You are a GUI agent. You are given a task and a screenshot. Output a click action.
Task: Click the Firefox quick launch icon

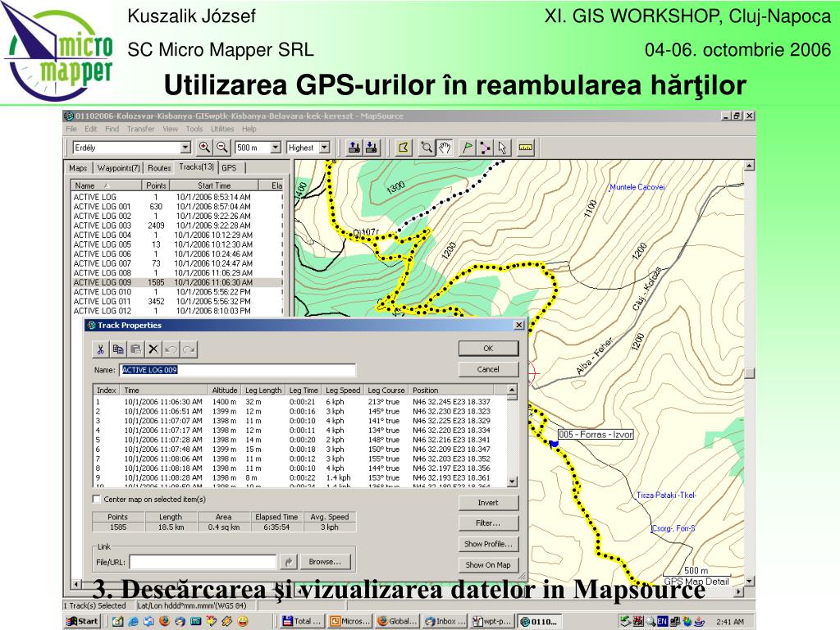point(164,622)
